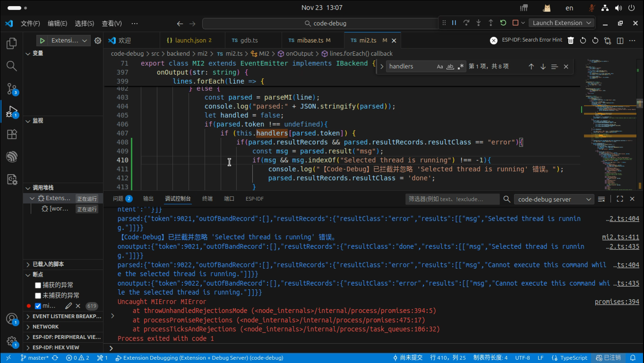The image size is (644, 363).
Task: Enable the 捕获的异常 breakpoint checkbox
Action: coord(38,285)
